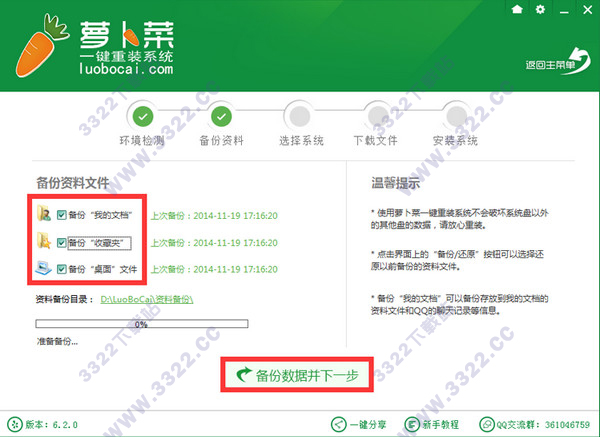This screenshot has width=600, height=437.
Task: Click the Favorites star folder icon
Action: [44, 241]
